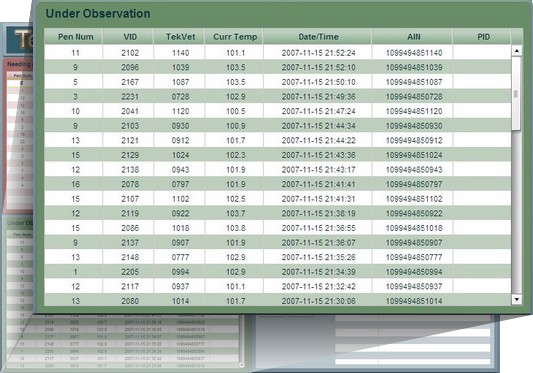The width and height of the screenshot is (533, 373).
Task: Click temperature cell 100.5 for VID 2041
Action: tap(236, 111)
